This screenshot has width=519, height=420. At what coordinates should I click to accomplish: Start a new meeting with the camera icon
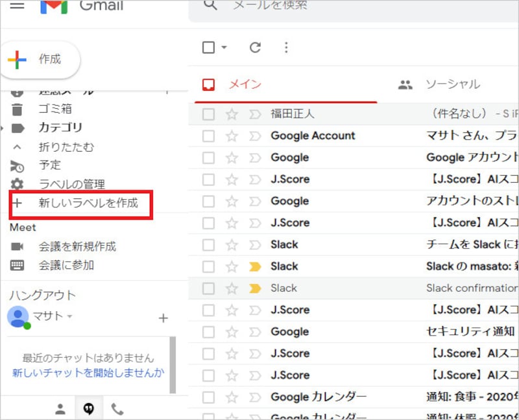[19, 245]
